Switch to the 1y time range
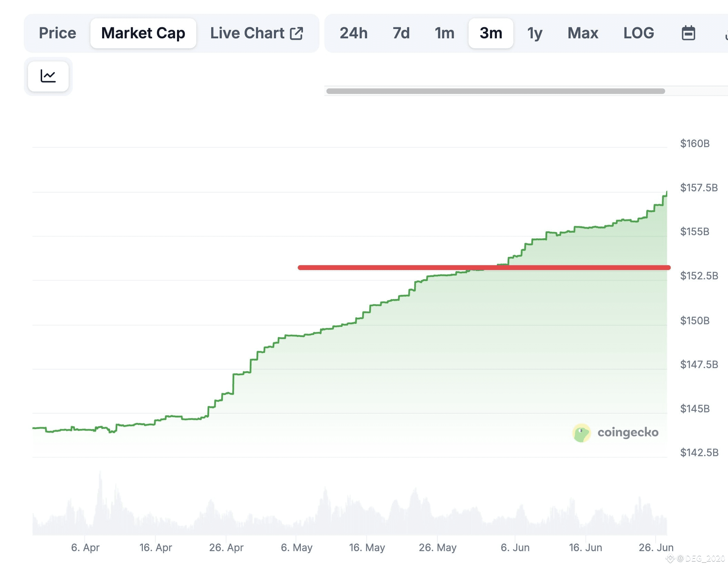The image size is (728, 567). click(535, 33)
